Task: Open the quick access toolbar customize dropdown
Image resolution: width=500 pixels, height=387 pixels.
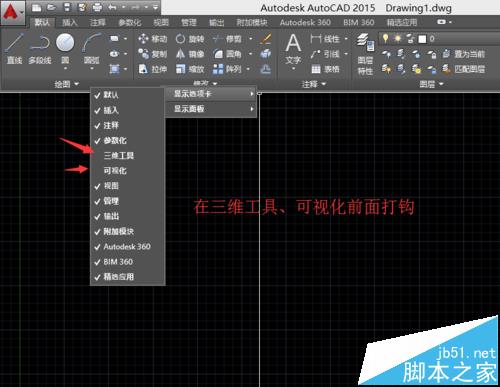Action: pos(156,7)
